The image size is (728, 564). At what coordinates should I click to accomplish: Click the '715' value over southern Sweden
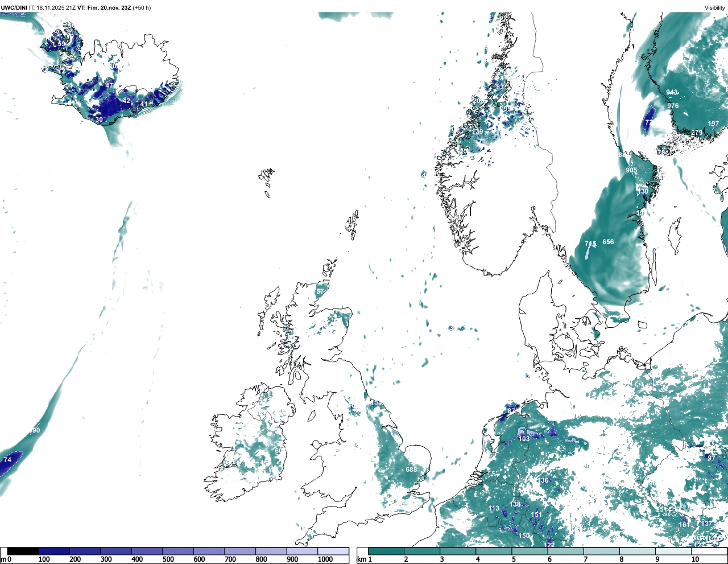590,244
